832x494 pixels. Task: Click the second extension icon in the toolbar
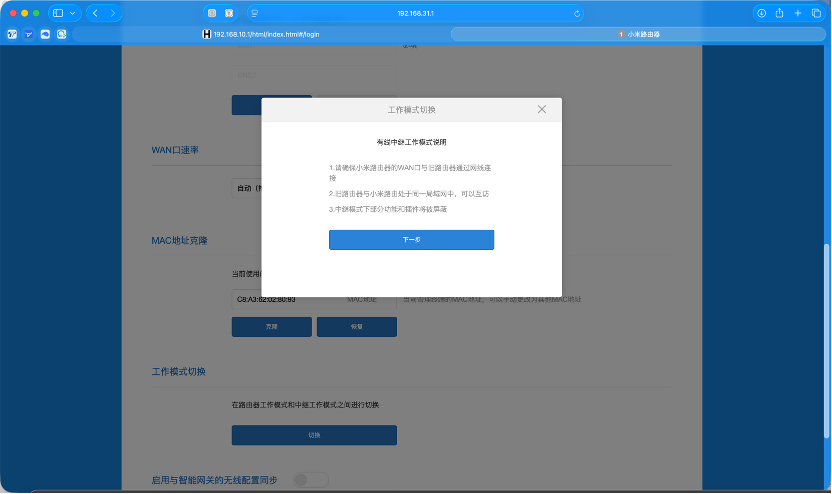229,13
